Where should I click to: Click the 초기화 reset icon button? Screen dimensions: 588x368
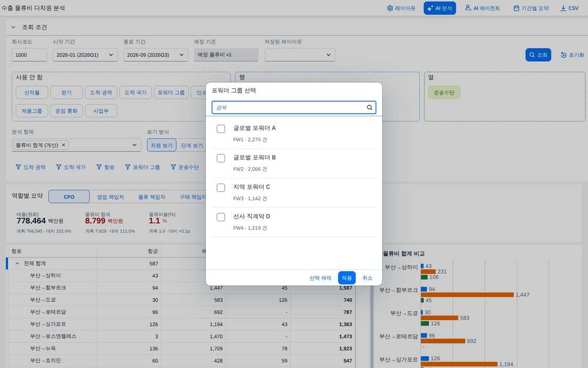pyautogui.click(x=572, y=55)
